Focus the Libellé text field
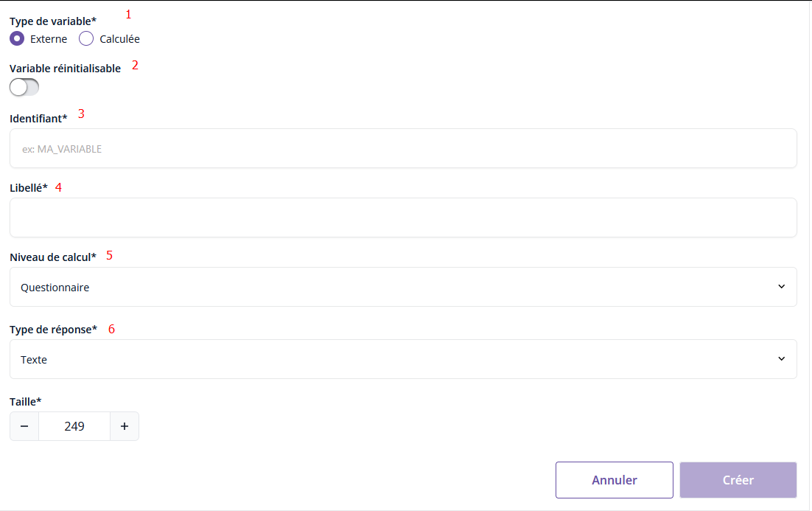The height and width of the screenshot is (511, 812). [x=403, y=218]
